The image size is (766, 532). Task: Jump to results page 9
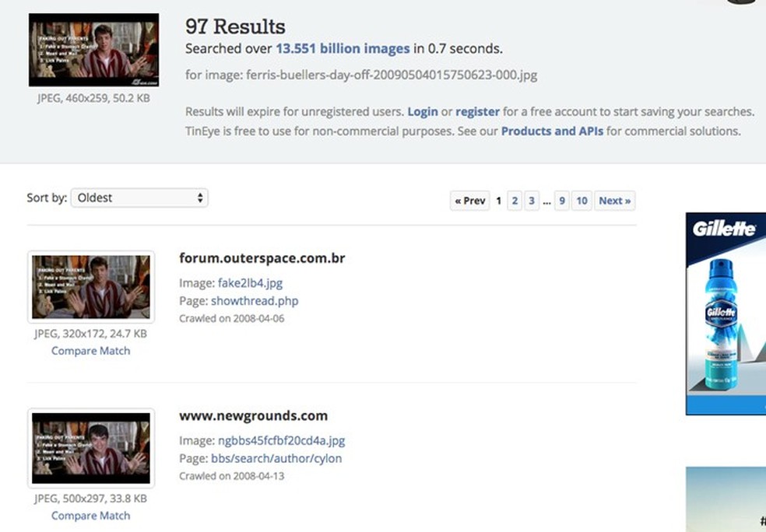tap(562, 201)
